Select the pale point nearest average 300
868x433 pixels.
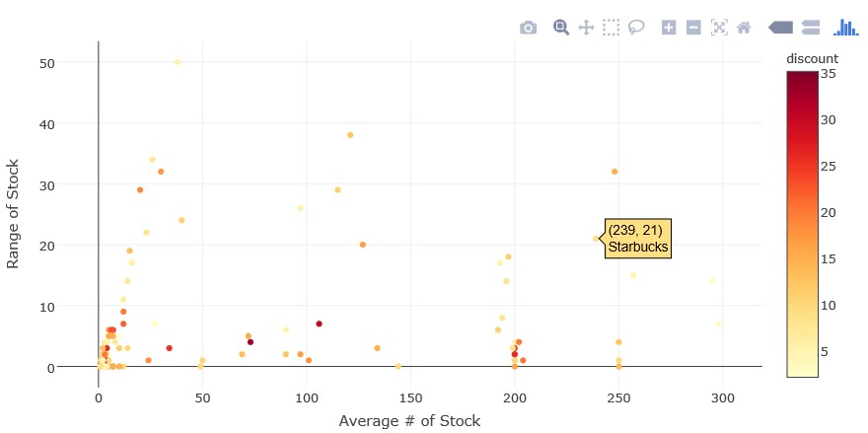[718, 324]
